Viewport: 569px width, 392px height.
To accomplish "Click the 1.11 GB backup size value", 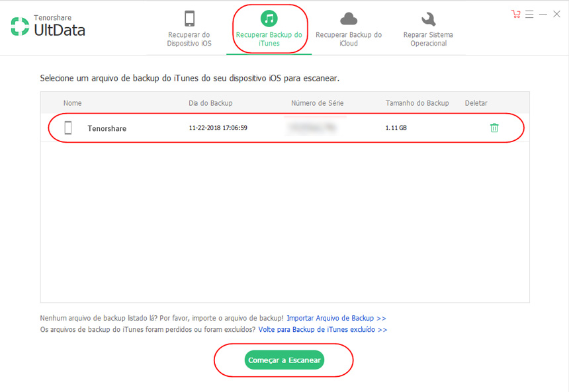I will pyautogui.click(x=396, y=128).
